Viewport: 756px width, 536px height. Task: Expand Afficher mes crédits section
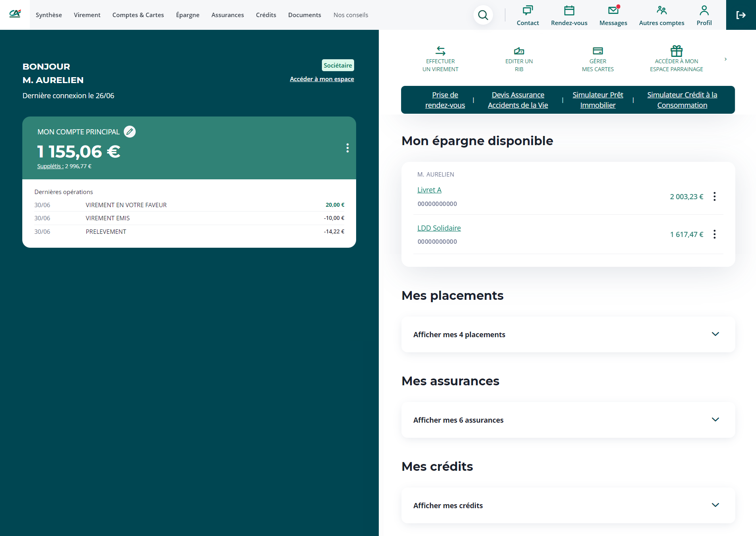[x=568, y=505]
